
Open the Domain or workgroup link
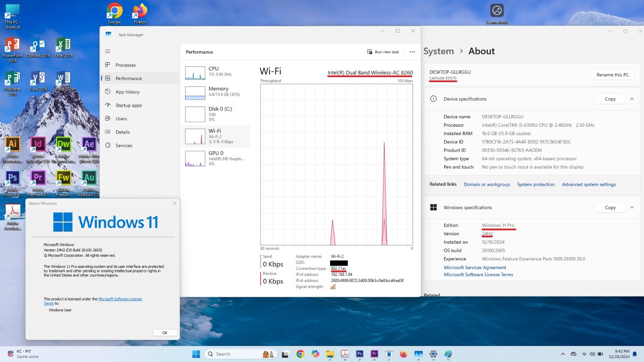487,185
